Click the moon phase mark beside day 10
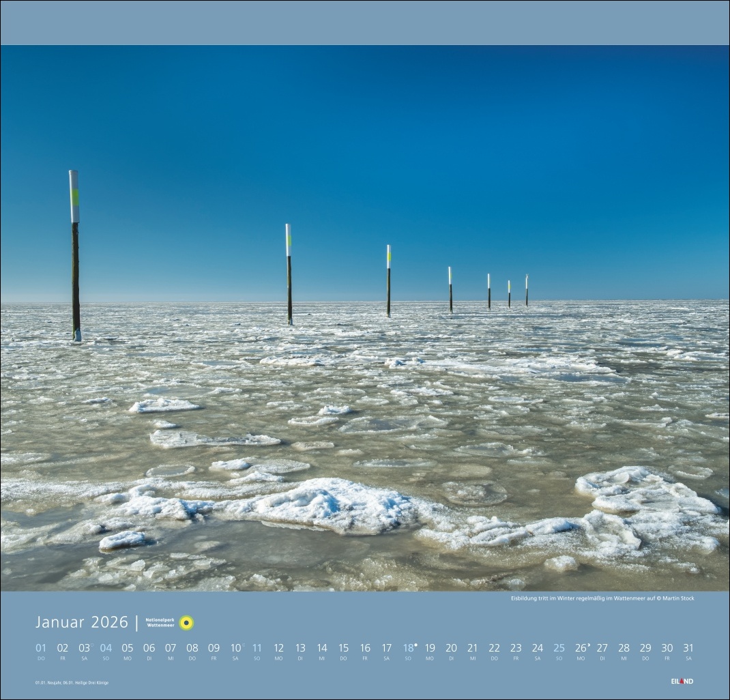Image resolution: width=730 pixels, height=700 pixels. (243, 644)
